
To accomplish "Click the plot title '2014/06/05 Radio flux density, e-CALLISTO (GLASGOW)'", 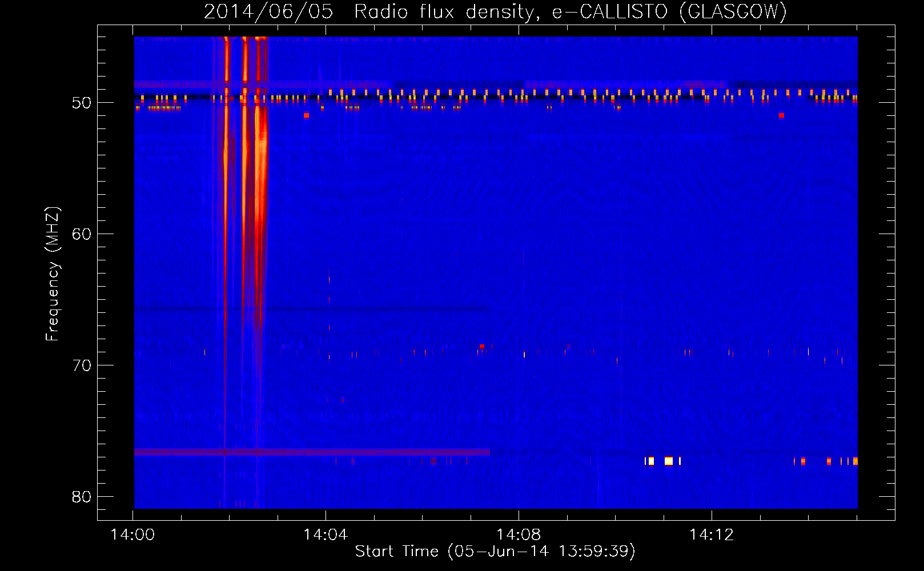I will 495,11.
